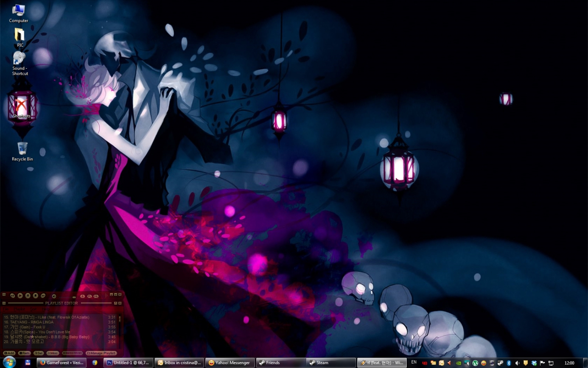The height and width of the screenshot is (368, 588).
Task: Switch to the Steam taskbar window
Action: point(331,363)
